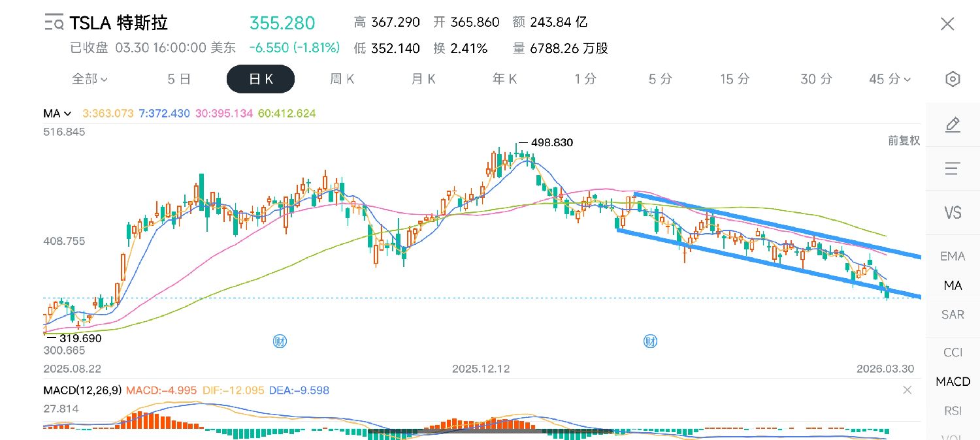The width and height of the screenshot is (980, 440).
Task: Switch to the 月K monthly tab
Action: point(423,79)
